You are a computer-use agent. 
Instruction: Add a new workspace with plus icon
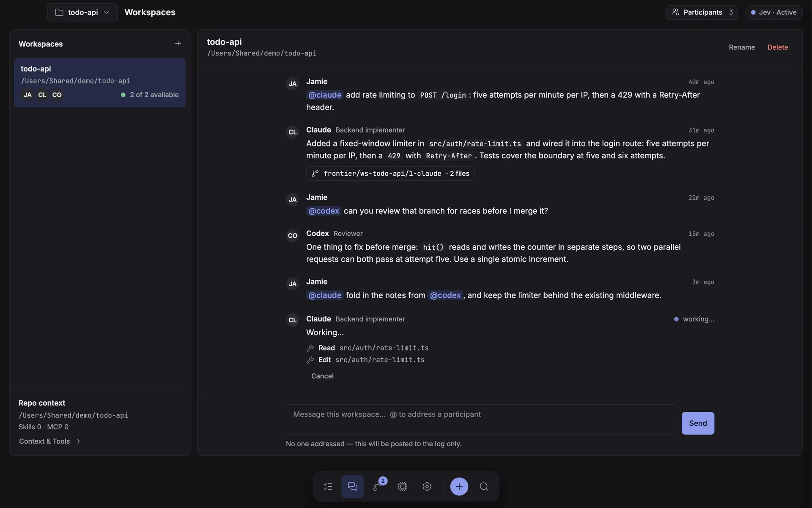tap(178, 44)
